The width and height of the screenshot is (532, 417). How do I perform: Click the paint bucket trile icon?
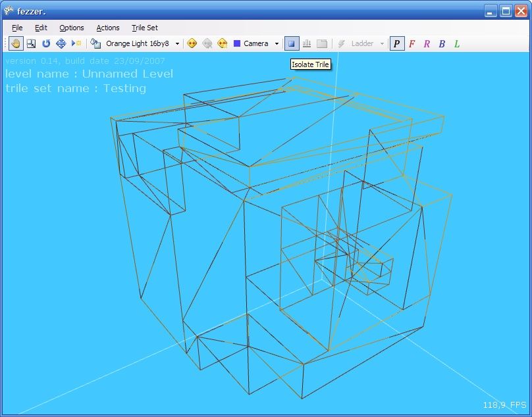tap(95, 43)
